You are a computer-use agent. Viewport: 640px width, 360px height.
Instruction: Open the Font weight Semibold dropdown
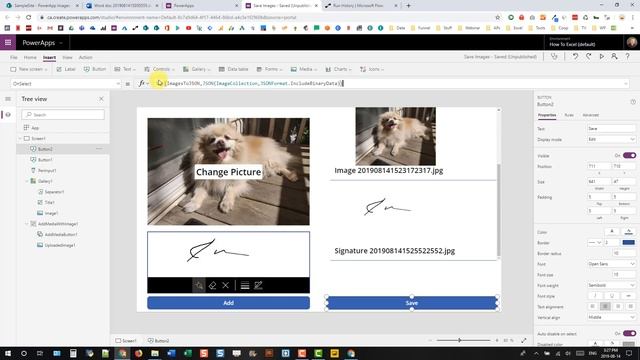tap(611, 285)
